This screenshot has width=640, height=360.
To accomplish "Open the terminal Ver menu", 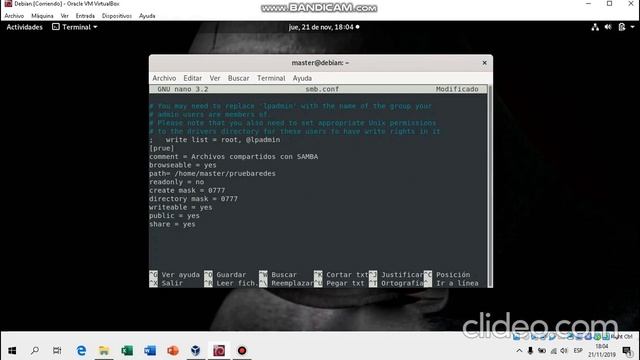I will click(215, 78).
